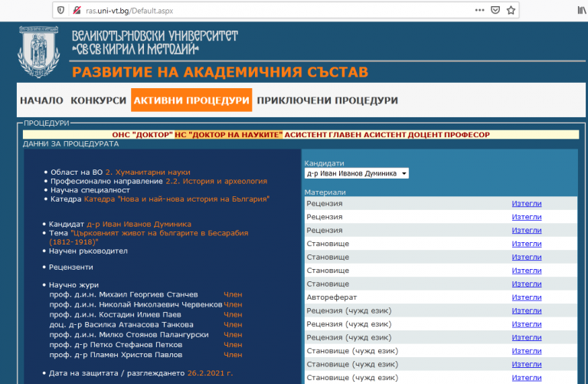Select the АКТИВНИ ПРОЦЕДУРИ tab

click(191, 100)
